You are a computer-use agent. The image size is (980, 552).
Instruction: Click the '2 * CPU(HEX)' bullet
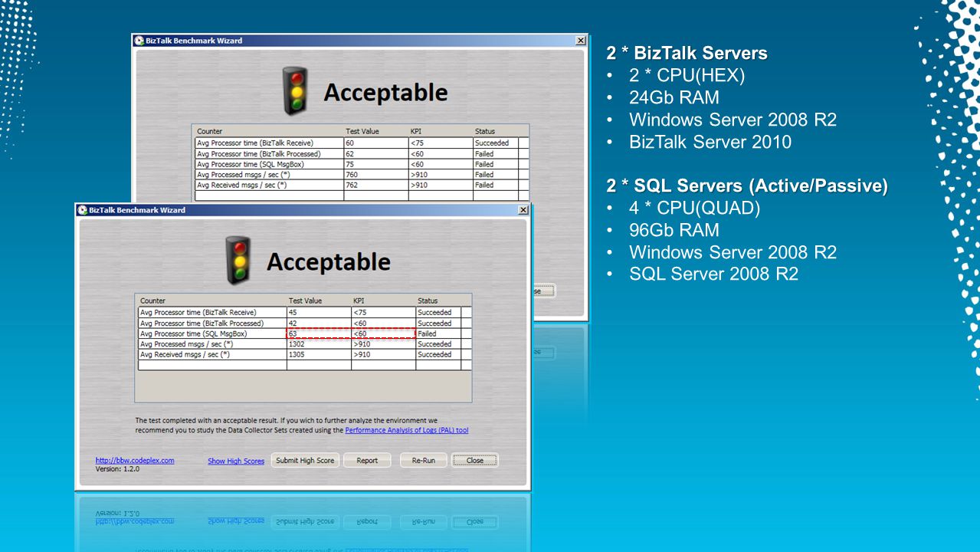[x=687, y=75]
